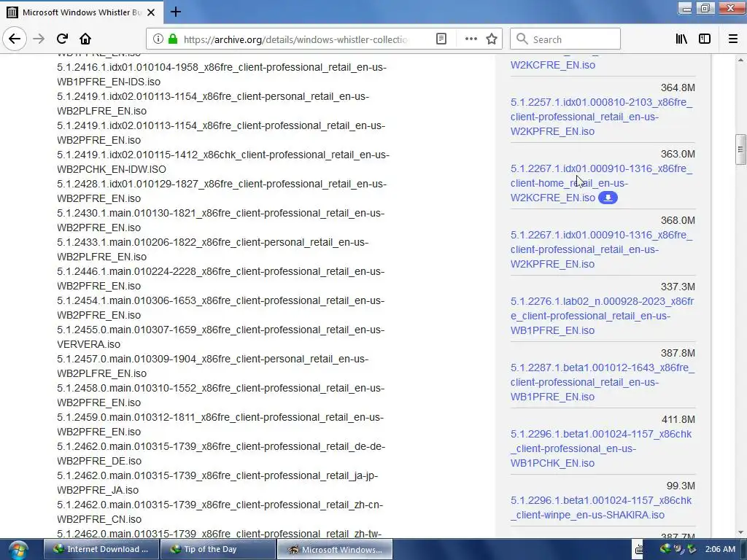Click the 411.8M file size
Viewport: 747px width, 560px height.
pyautogui.click(x=678, y=419)
